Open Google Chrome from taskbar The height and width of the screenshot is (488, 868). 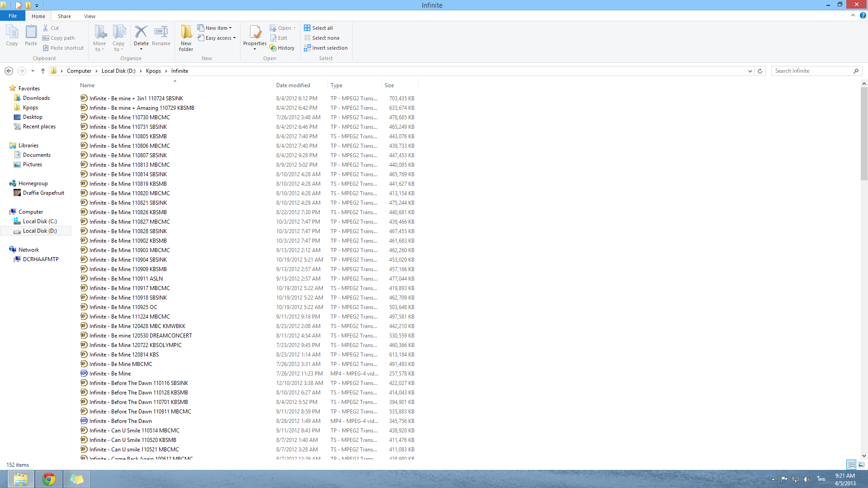point(49,479)
